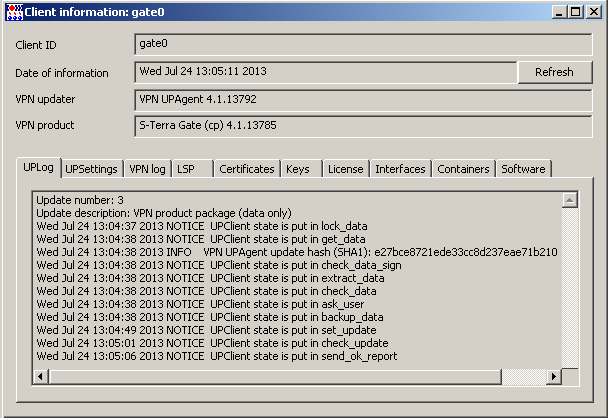Click the VPN product field

click(363, 126)
